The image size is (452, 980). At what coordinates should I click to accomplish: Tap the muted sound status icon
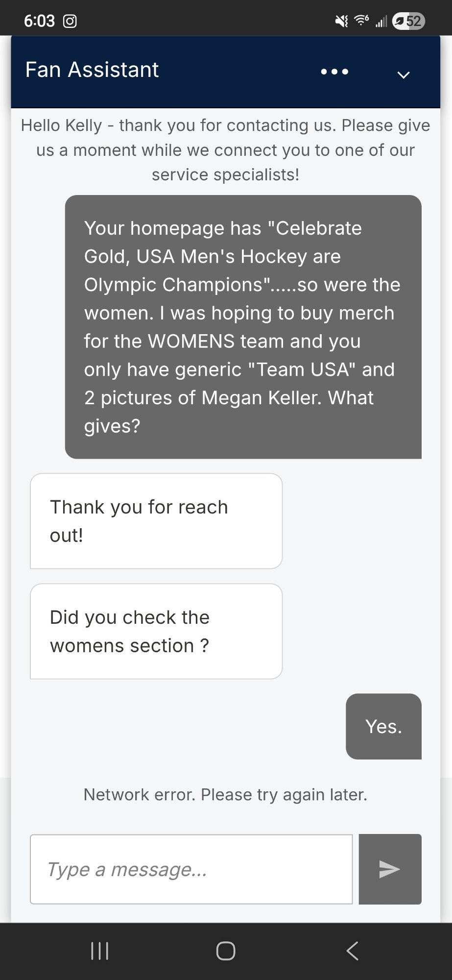341,21
